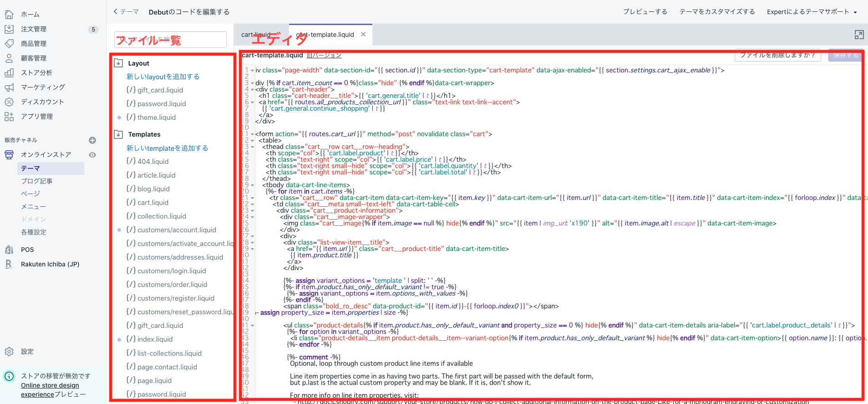The width and height of the screenshot is (868, 404).
Task: Add sales channel with plus icon
Action: coord(92,140)
